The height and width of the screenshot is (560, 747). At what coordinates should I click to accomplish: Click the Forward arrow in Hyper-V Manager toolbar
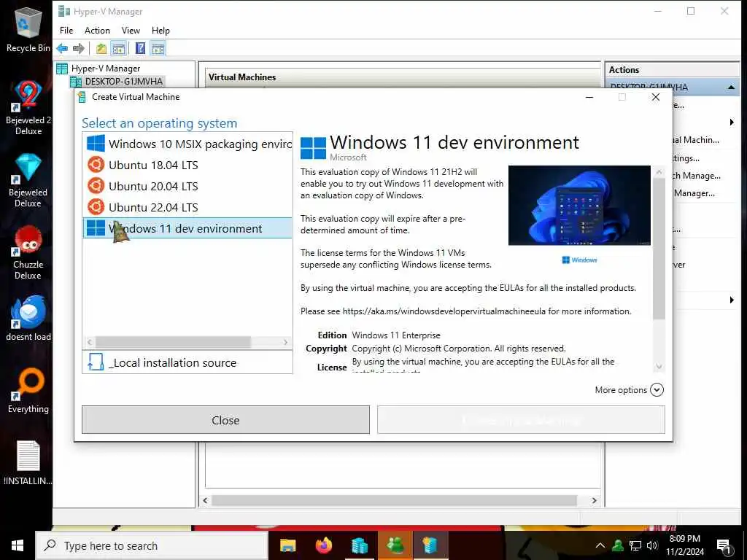click(79, 48)
